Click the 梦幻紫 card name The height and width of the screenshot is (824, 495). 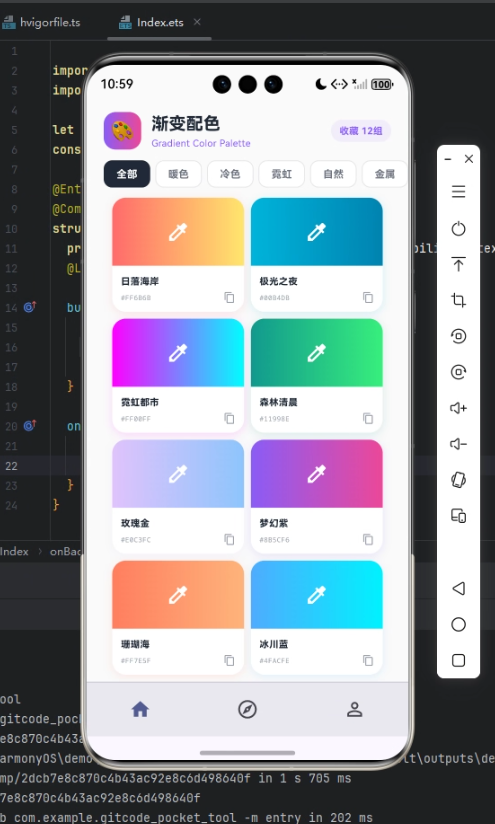pyautogui.click(x=274, y=523)
